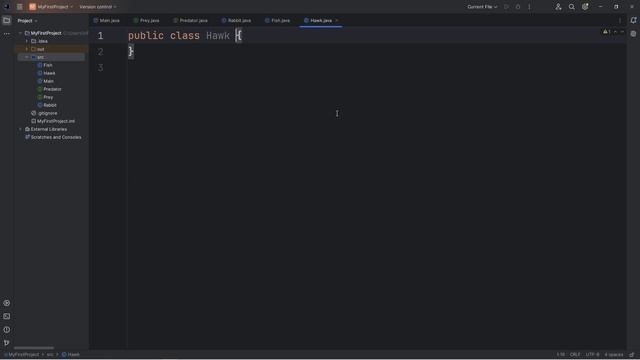
Task: Switch to the Rabbit.java tab
Action: point(236,20)
